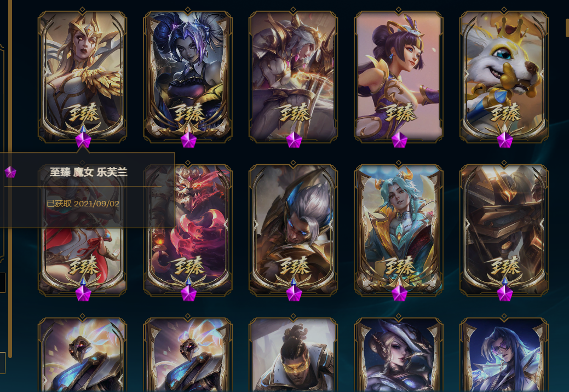
Task: Open the armored archer prestige skin card
Action: 293,76
